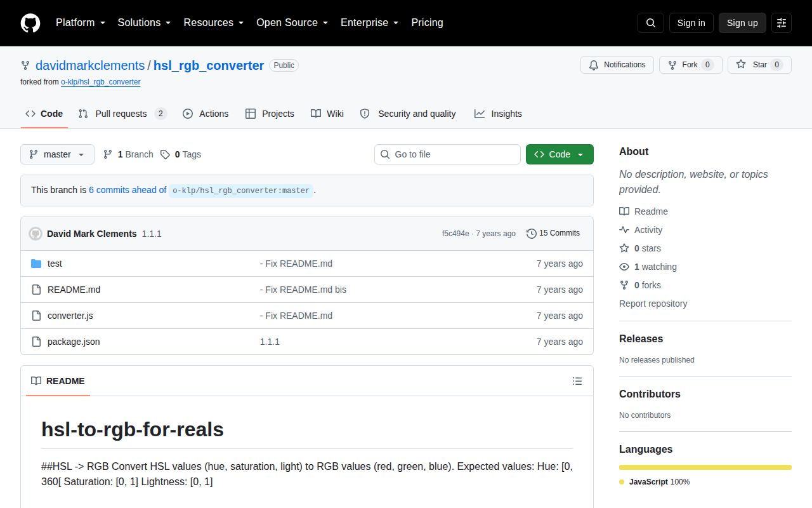
Task: Click the JavaScript 100% language entry
Action: click(655, 482)
